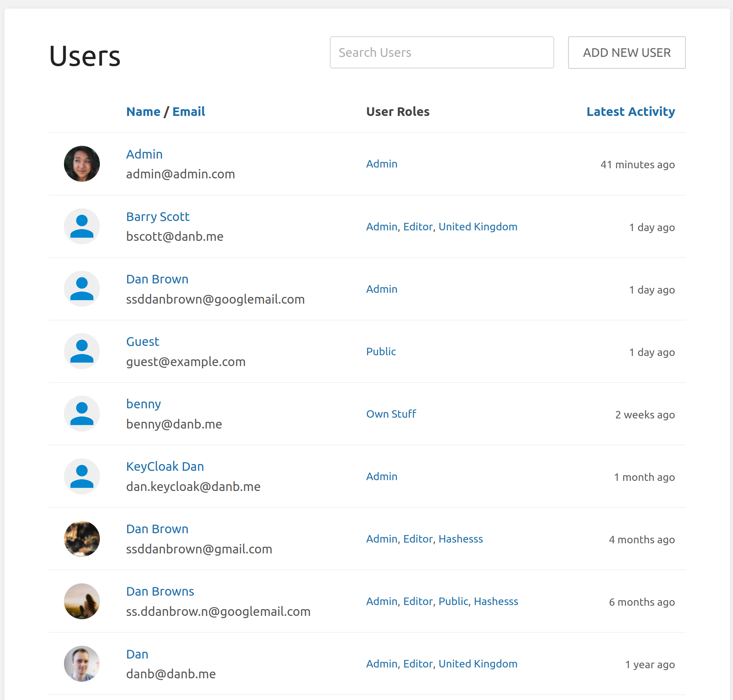733x700 pixels.
Task: Click KeyCloak Dan's avatar icon
Action: tap(82, 476)
